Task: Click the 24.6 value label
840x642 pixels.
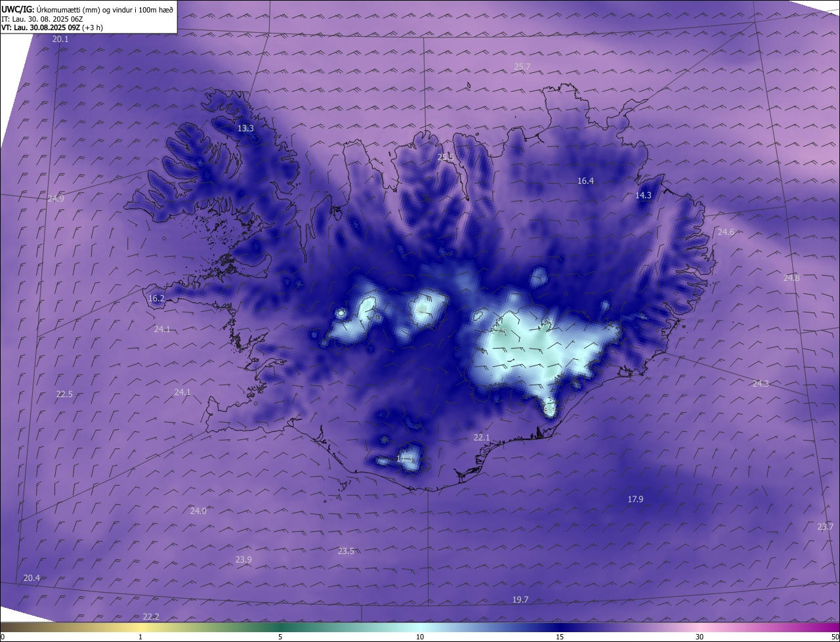Action: (x=726, y=232)
